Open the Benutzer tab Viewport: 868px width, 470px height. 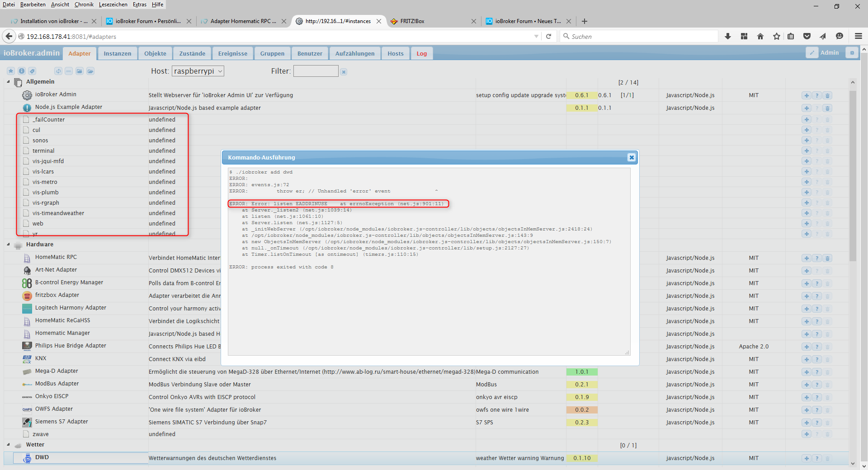coord(310,53)
